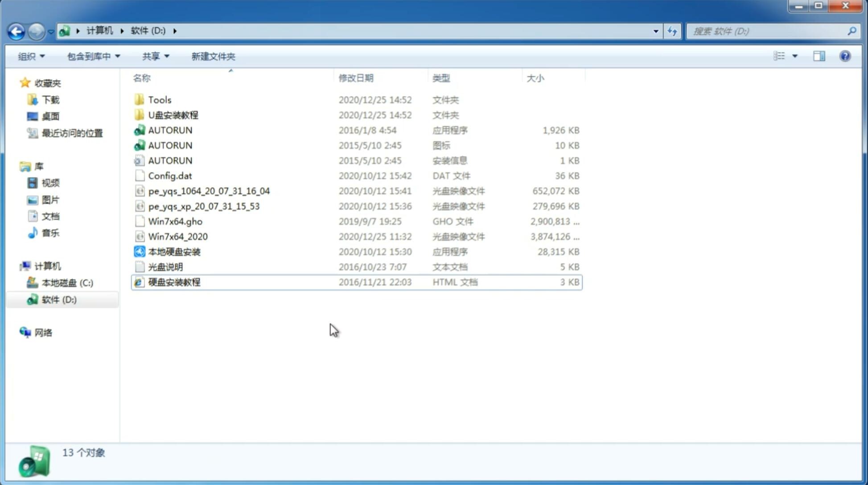Open 硬盘安装教程 HTML document

click(x=173, y=282)
